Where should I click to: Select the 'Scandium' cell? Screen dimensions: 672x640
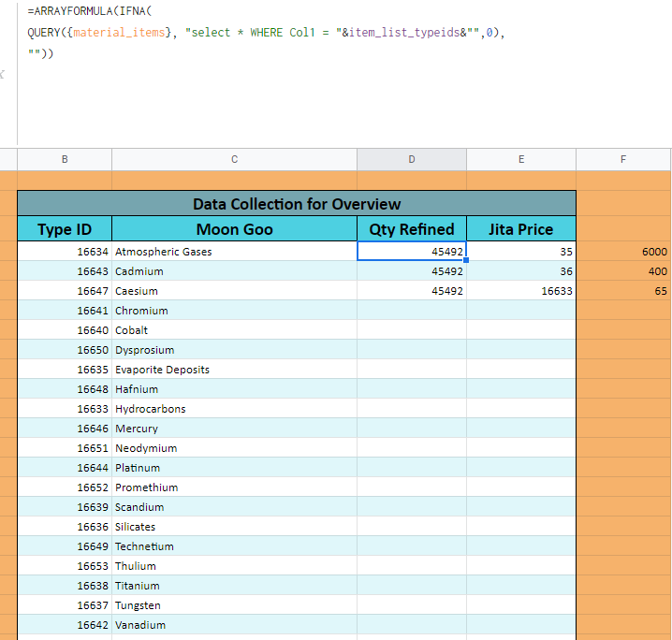pyautogui.click(x=234, y=507)
